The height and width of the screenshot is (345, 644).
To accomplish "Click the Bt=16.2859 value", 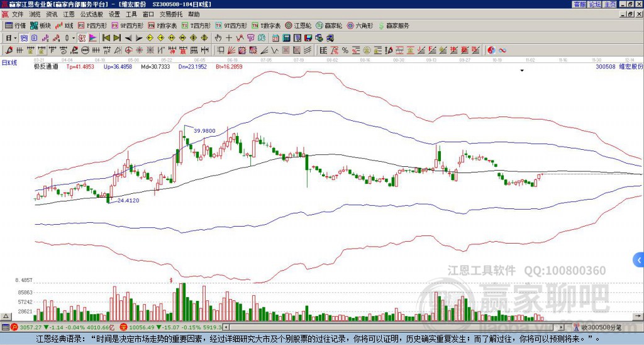I will pyautogui.click(x=229, y=66).
